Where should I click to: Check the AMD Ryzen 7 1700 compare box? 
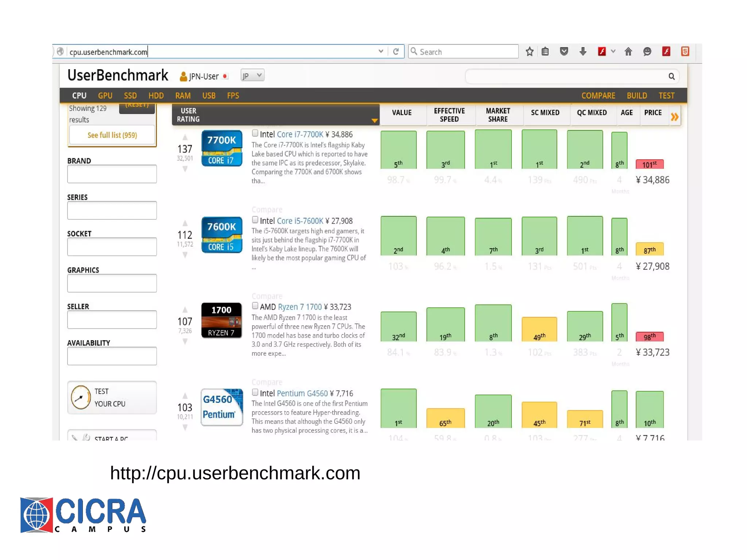coord(255,306)
